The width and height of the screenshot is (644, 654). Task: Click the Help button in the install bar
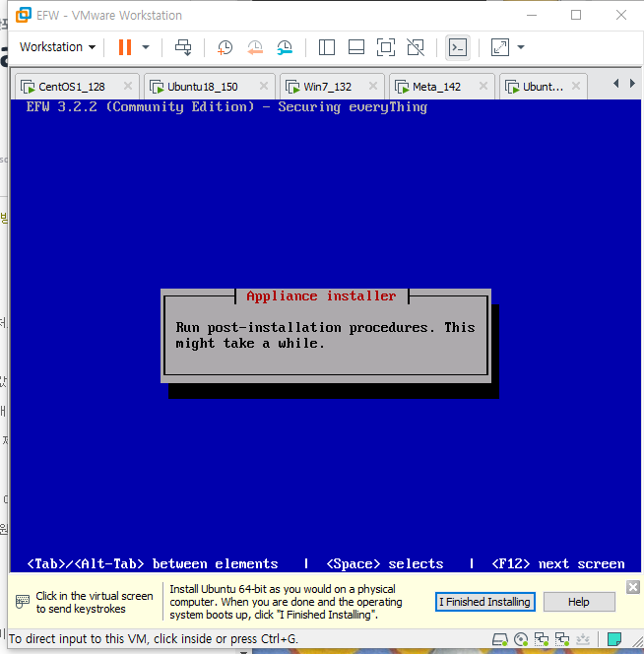pyautogui.click(x=579, y=602)
